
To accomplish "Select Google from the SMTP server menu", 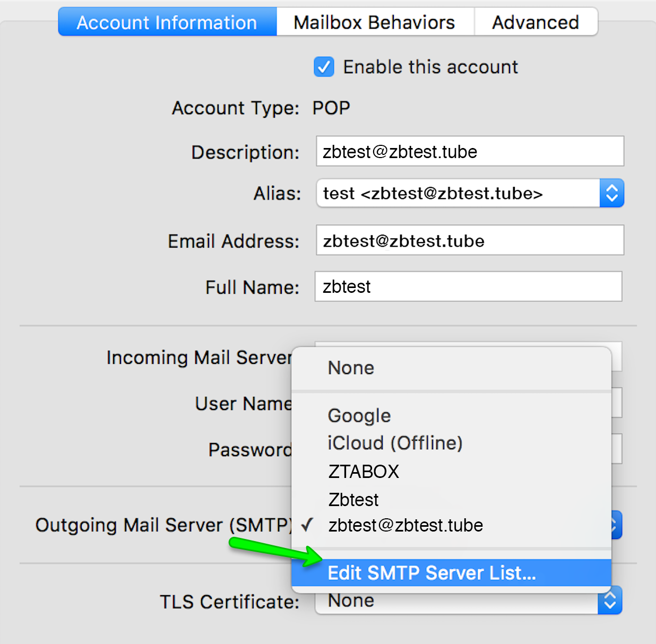I will tap(359, 415).
